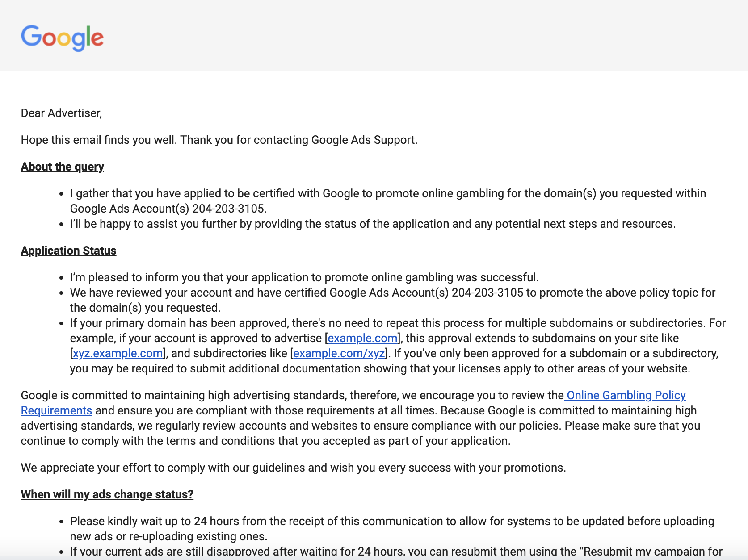Click the Google logo in the header

[62, 38]
